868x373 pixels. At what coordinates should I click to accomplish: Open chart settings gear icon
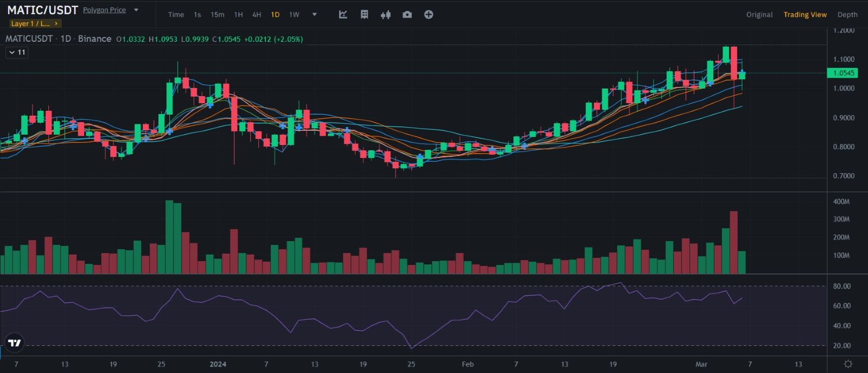[848, 364]
